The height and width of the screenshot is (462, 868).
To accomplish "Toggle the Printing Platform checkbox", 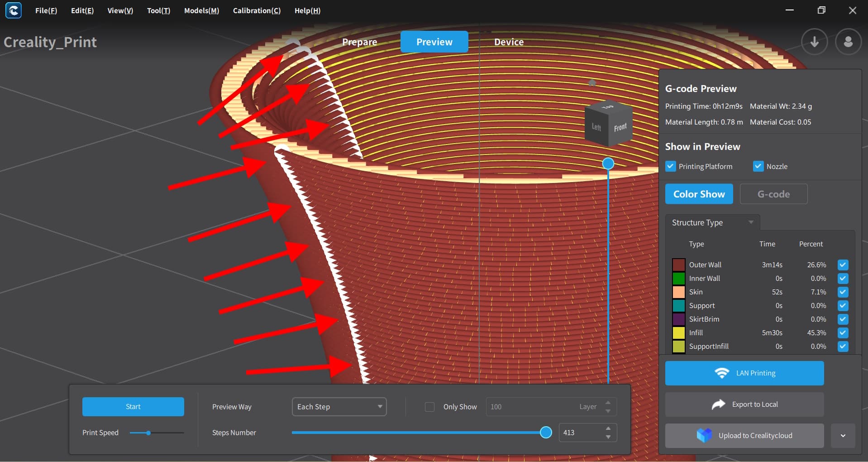I will [671, 166].
